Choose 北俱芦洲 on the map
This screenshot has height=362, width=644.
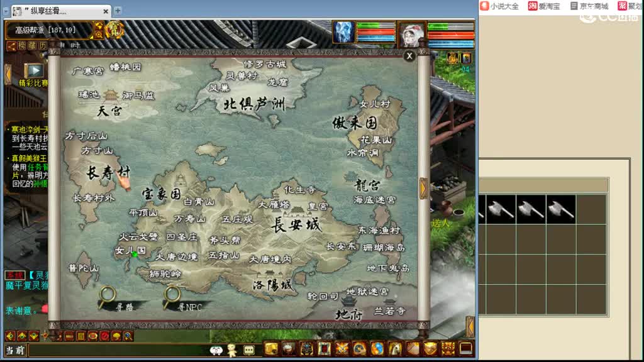pyautogui.click(x=254, y=104)
